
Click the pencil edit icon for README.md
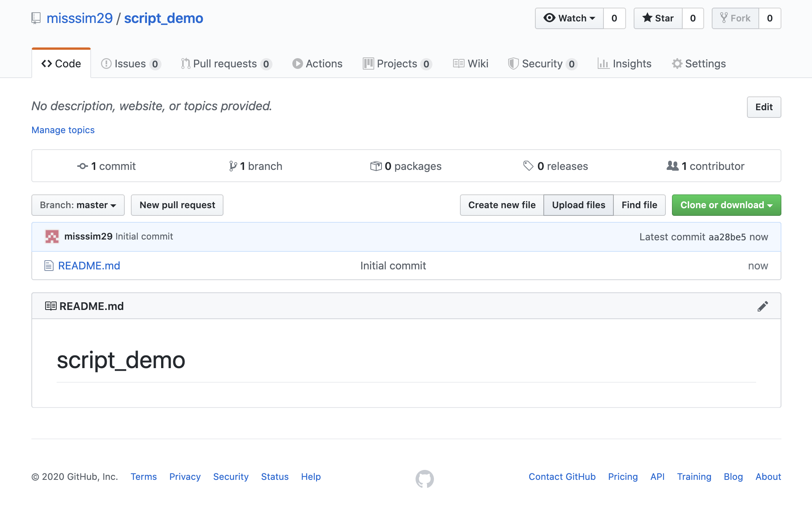click(762, 306)
